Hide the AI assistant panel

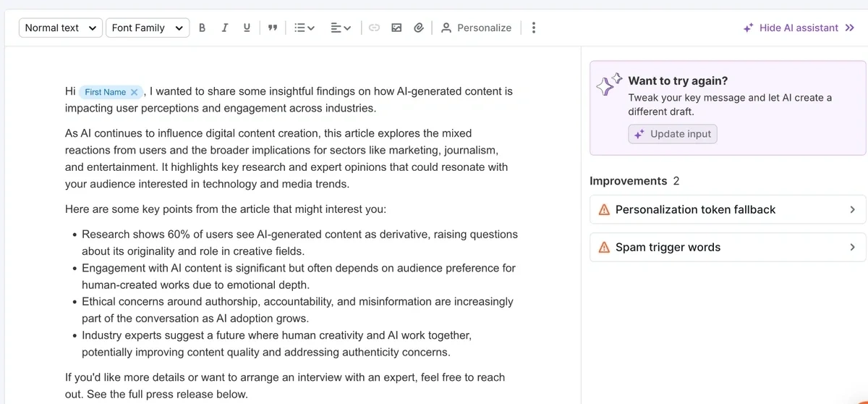(x=799, y=28)
